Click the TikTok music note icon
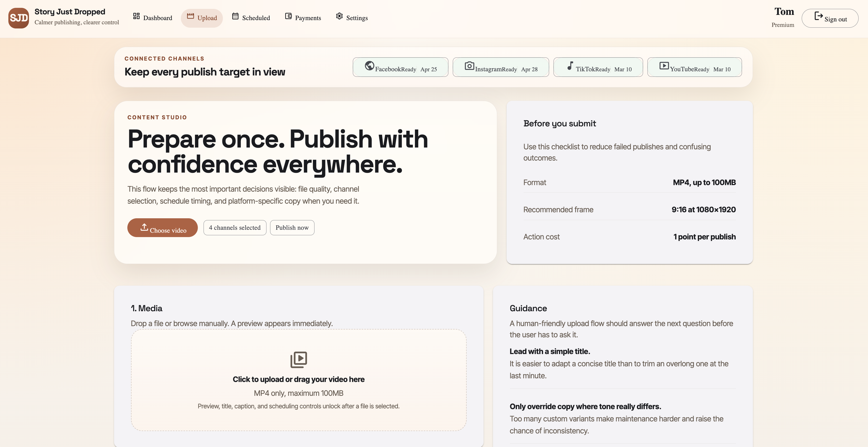 click(x=570, y=66)
